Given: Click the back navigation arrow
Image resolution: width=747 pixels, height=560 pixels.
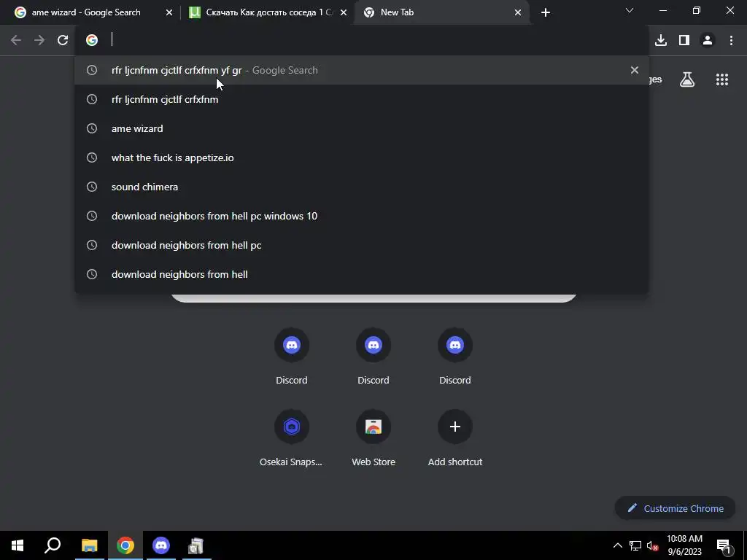Looking at the screenshot, I should click(16, 40).
